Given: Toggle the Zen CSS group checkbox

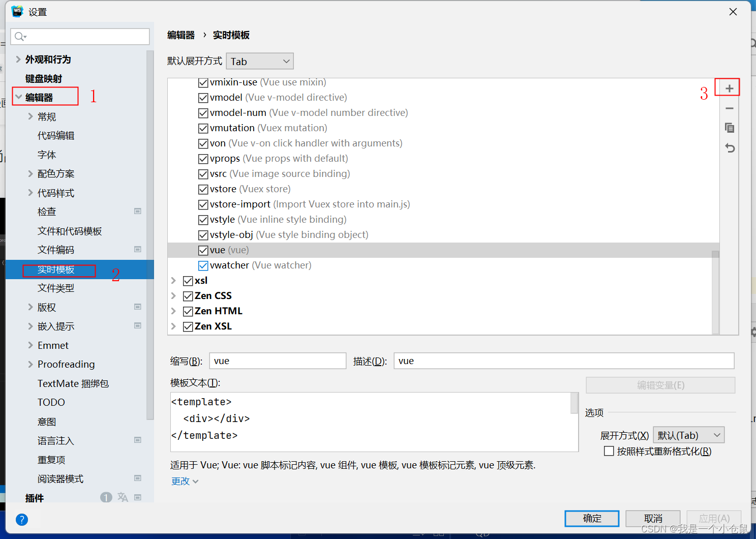Looking at the screenshot, I should click(x=188, y=296).
